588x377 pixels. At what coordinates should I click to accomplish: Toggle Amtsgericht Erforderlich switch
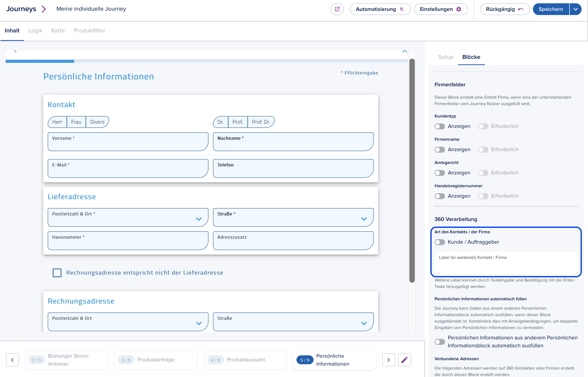point(483,173)
